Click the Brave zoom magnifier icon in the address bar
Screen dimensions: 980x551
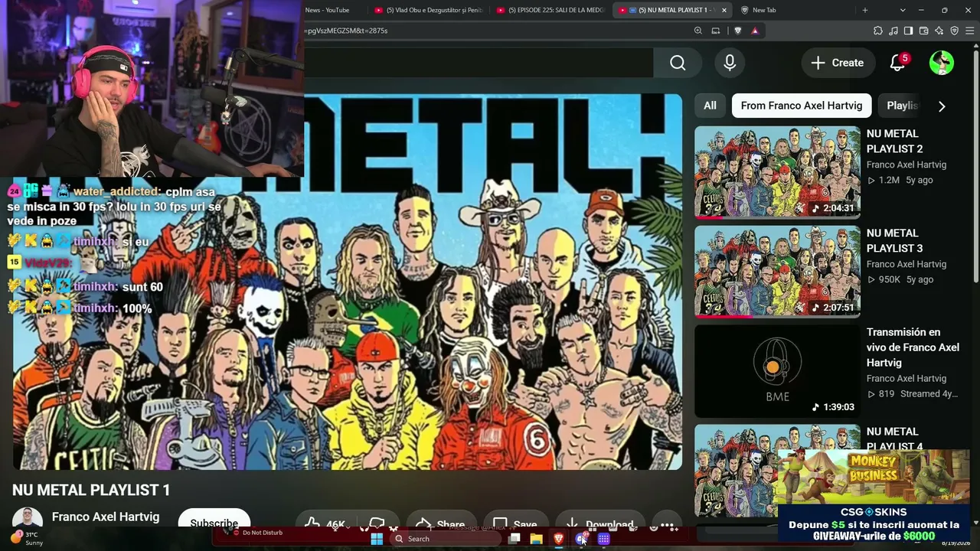(697, 31)
